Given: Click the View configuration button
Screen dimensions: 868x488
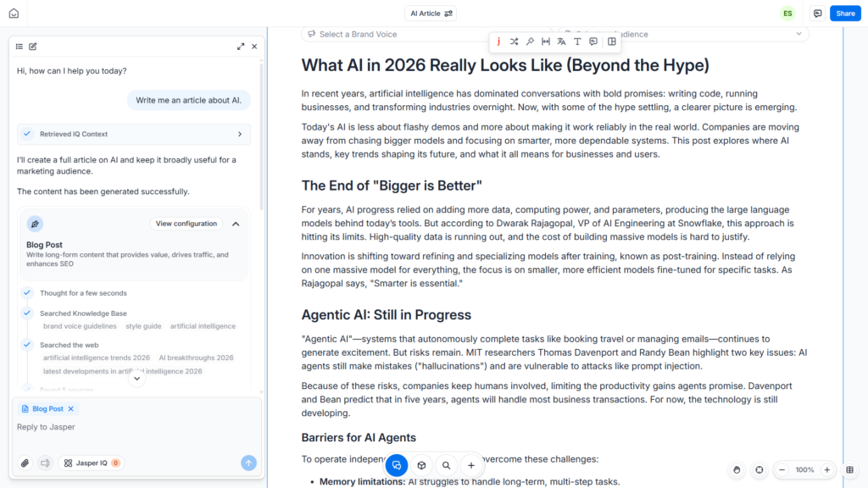Looking at the screenshot, I should click(186, 224).
